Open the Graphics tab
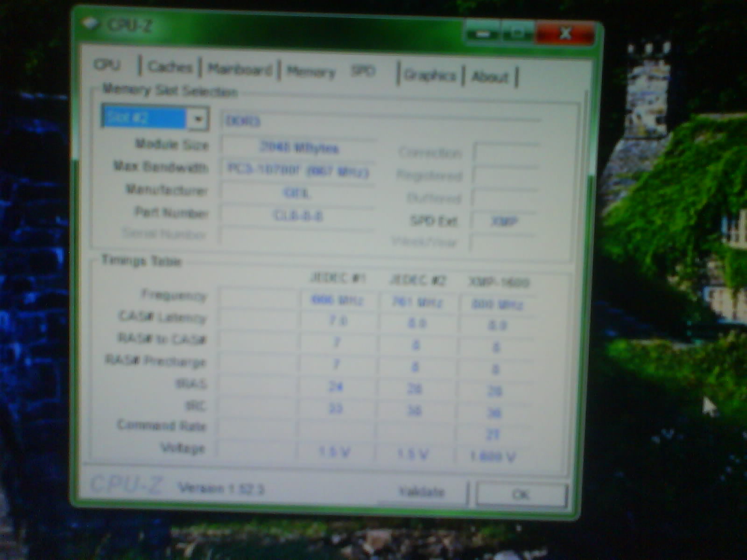The height and width of the screenshot is (560, 747). click(430, 75)
